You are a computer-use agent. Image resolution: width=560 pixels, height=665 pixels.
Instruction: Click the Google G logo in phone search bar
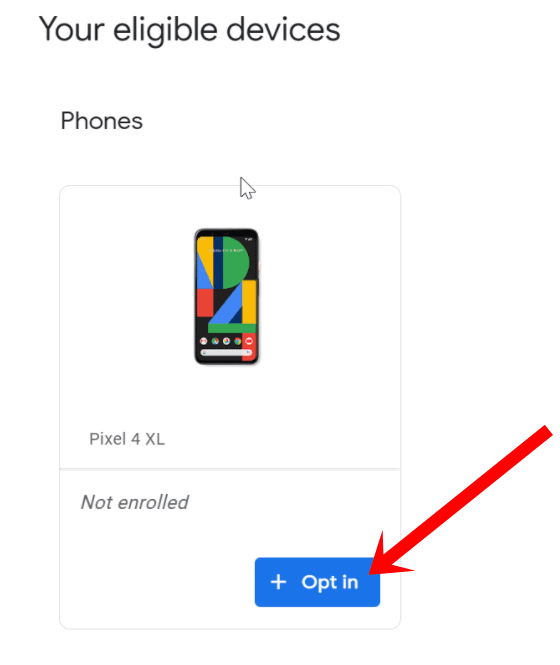[204, 352]
